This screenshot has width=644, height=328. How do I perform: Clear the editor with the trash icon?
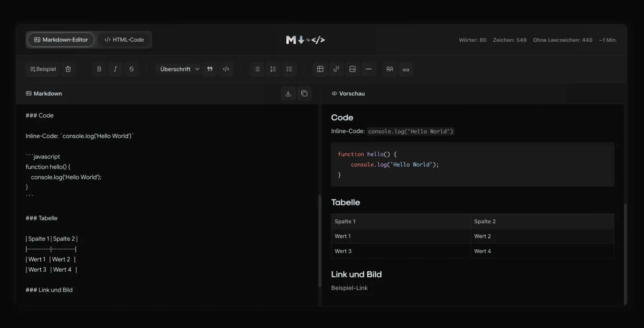tap(68, 69)
